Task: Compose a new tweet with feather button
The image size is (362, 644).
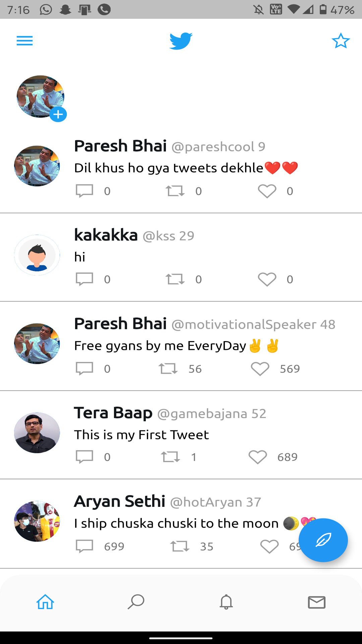Action: tap(323, 540)
